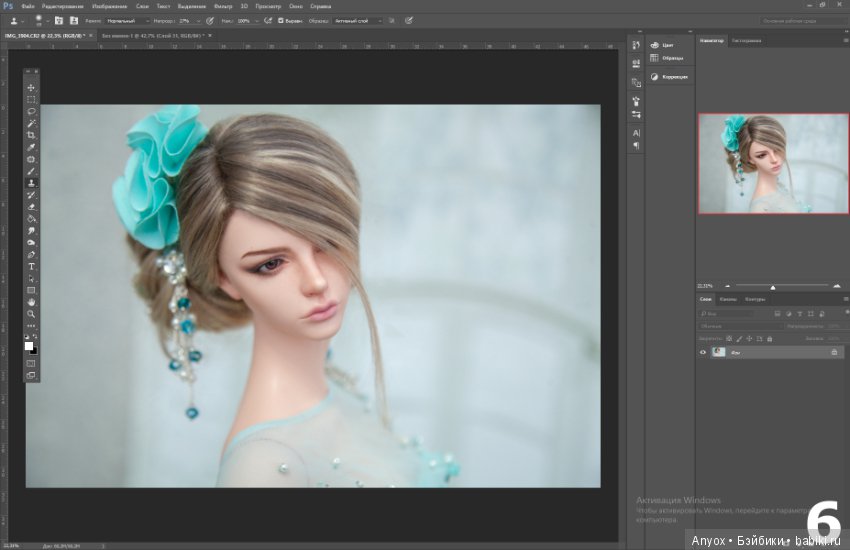The height and width of the screenshot is (550, 850).
Task: Select the Lasso tool
Action: point(31,112)
